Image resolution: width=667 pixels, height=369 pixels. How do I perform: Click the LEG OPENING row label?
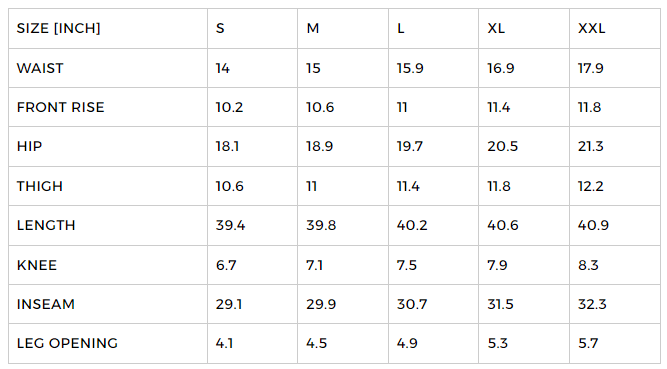[x=67, y=343]
